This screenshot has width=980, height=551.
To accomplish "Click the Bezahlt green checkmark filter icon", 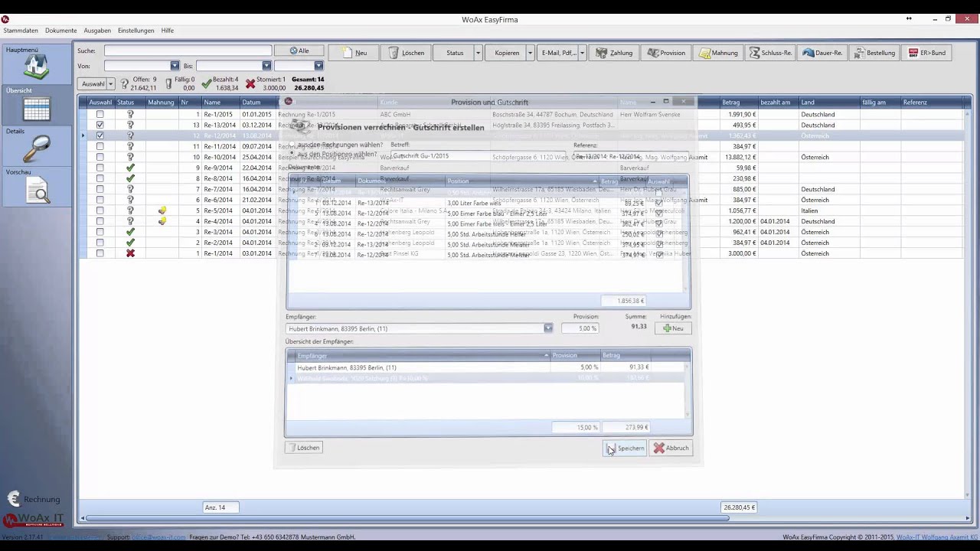I will 206,83.
